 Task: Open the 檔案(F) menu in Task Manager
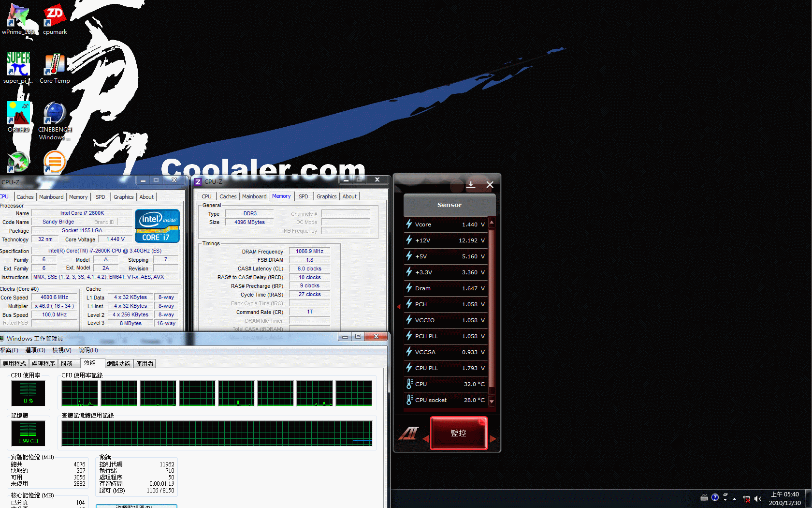tap(9, 350)
